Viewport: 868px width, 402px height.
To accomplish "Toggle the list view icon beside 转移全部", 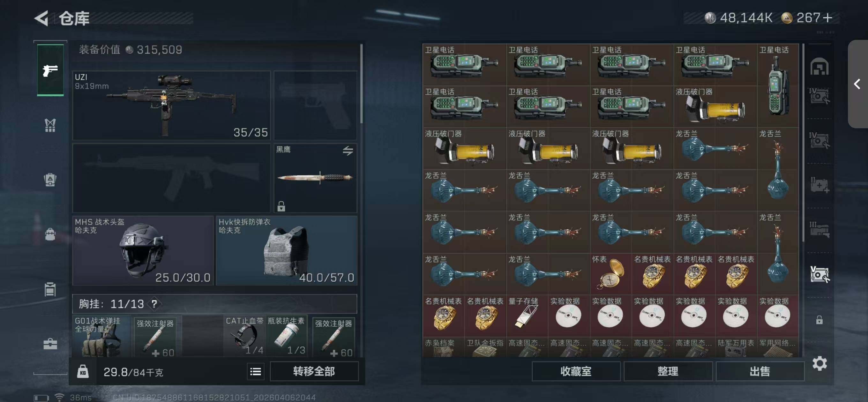I will coord(255,371).
